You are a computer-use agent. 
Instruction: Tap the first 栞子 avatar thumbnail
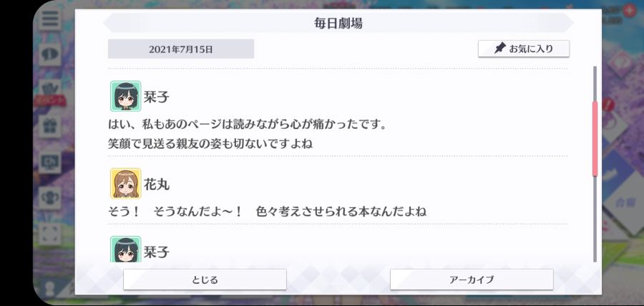coord(126,96)
